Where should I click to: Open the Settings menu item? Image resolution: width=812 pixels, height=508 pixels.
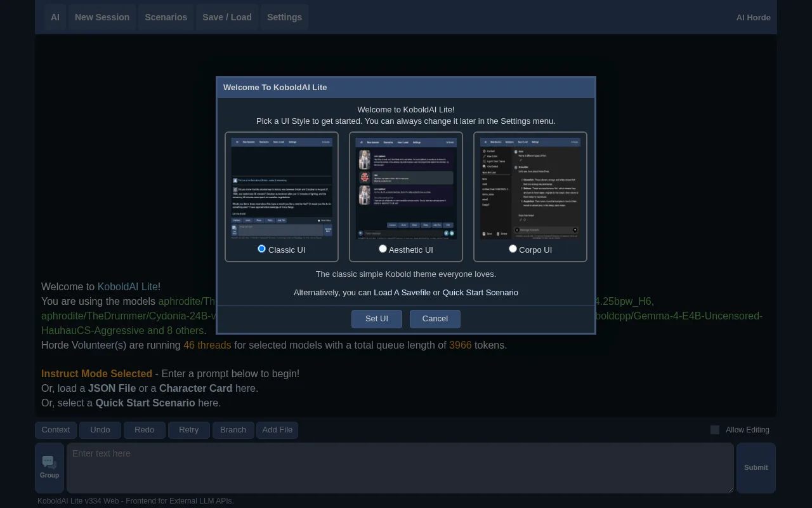[284, 17]
